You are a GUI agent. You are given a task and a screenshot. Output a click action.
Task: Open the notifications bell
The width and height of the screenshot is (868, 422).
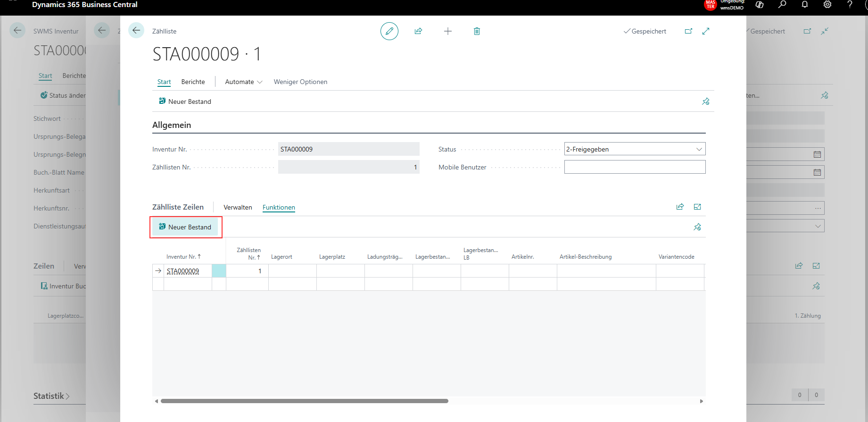(x=805, y=5)
